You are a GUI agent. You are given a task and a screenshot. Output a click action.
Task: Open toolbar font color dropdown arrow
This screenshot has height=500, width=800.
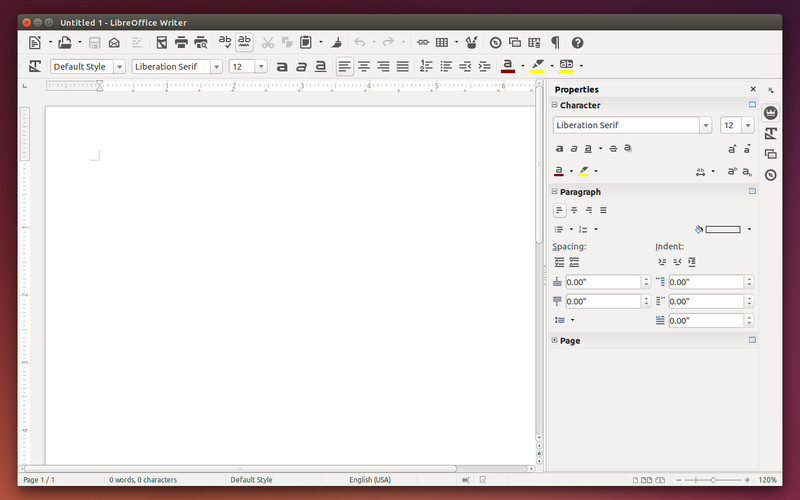522,66
